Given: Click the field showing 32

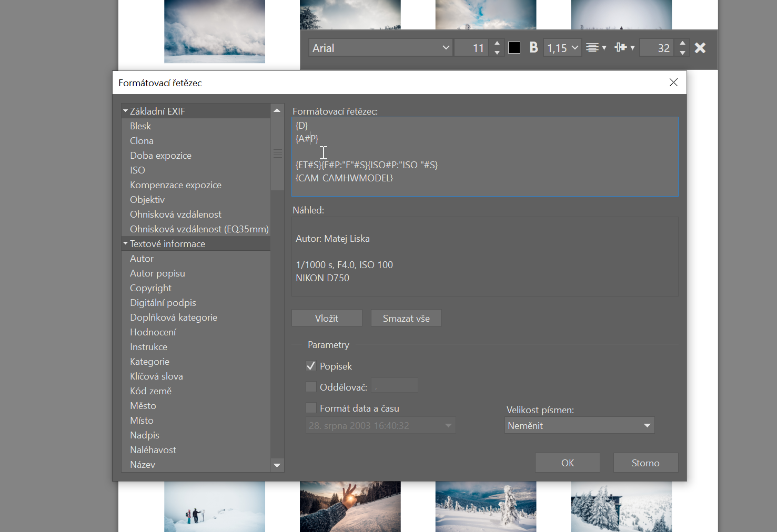Looking at the screenshot, I should pyautogui.click(x=658, y=48).
